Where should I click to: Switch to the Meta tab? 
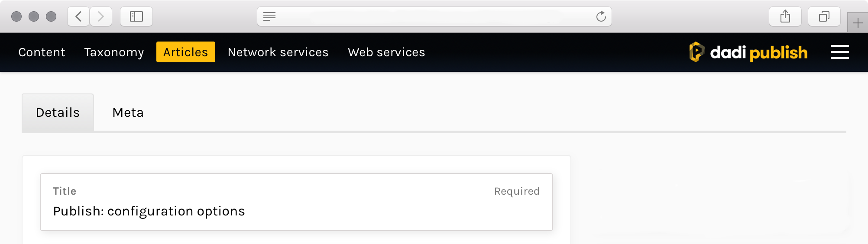(128, 112)
